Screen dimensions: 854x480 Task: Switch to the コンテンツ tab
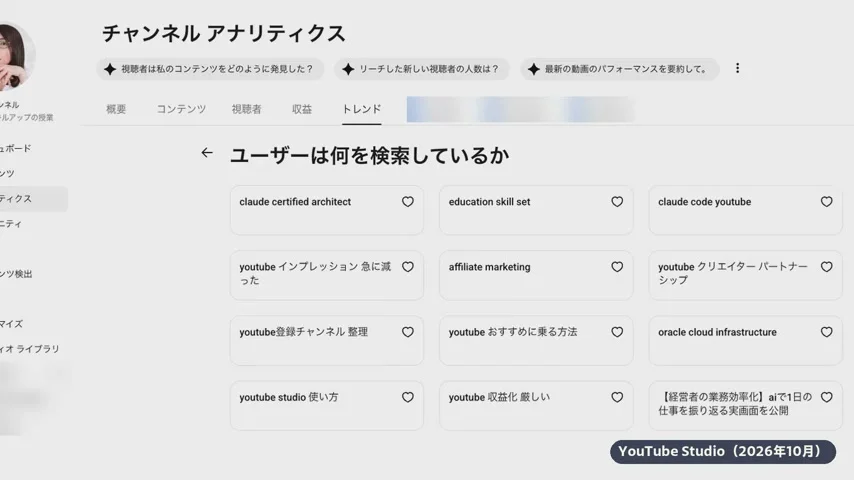181,109
